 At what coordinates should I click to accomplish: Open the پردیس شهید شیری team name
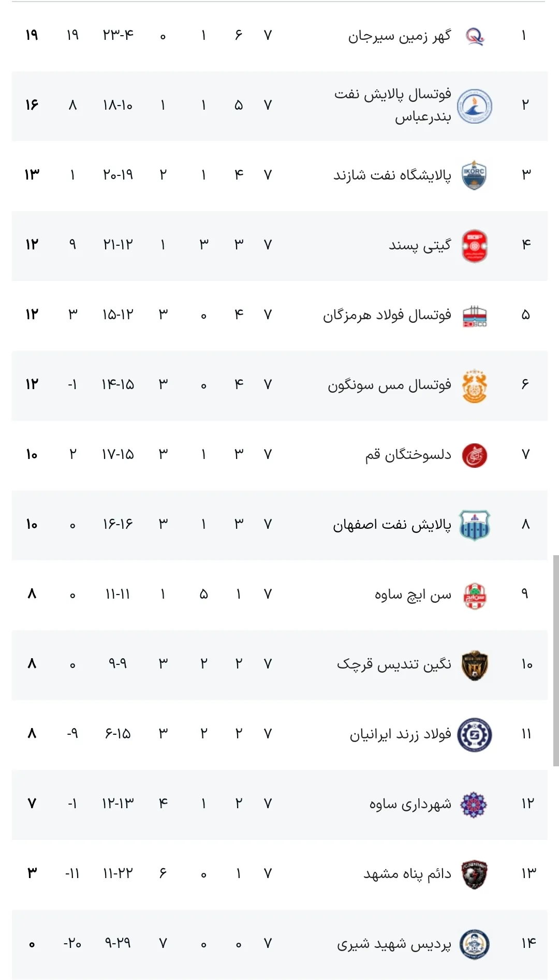point(394,945)
